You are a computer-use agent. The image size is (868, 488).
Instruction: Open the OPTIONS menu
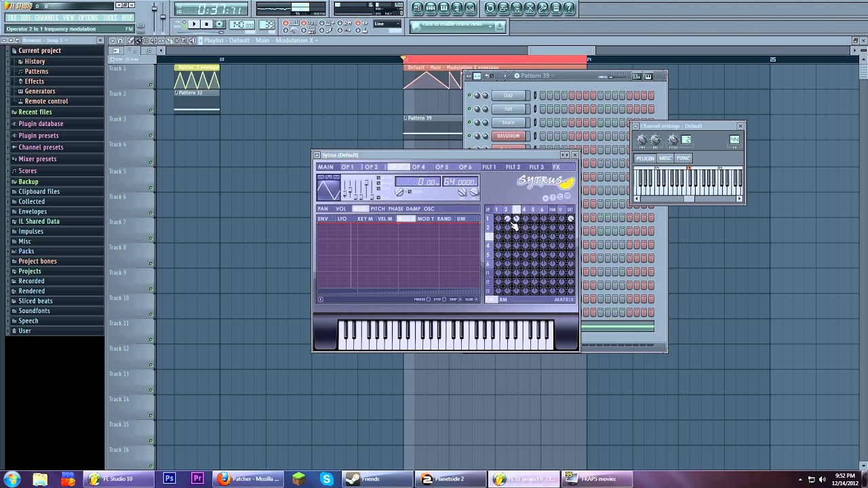(x=88, y=18)
